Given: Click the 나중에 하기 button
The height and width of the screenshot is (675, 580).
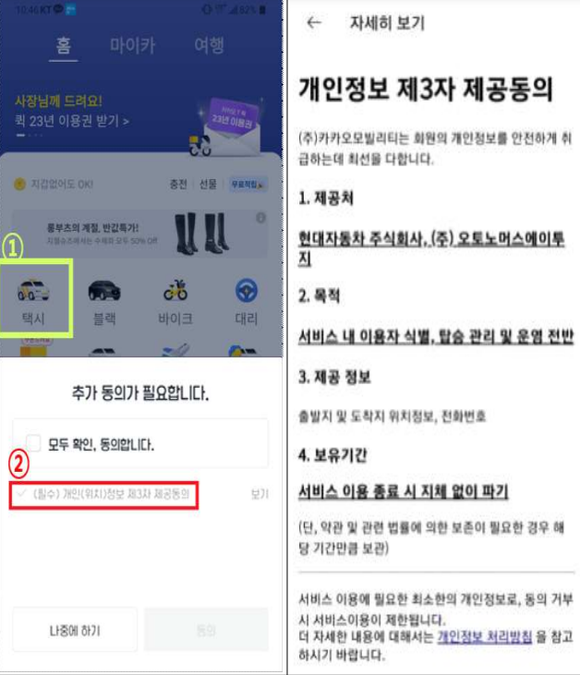Looking at the screenshot, I should pyautogui.click(x=75, y=630).
